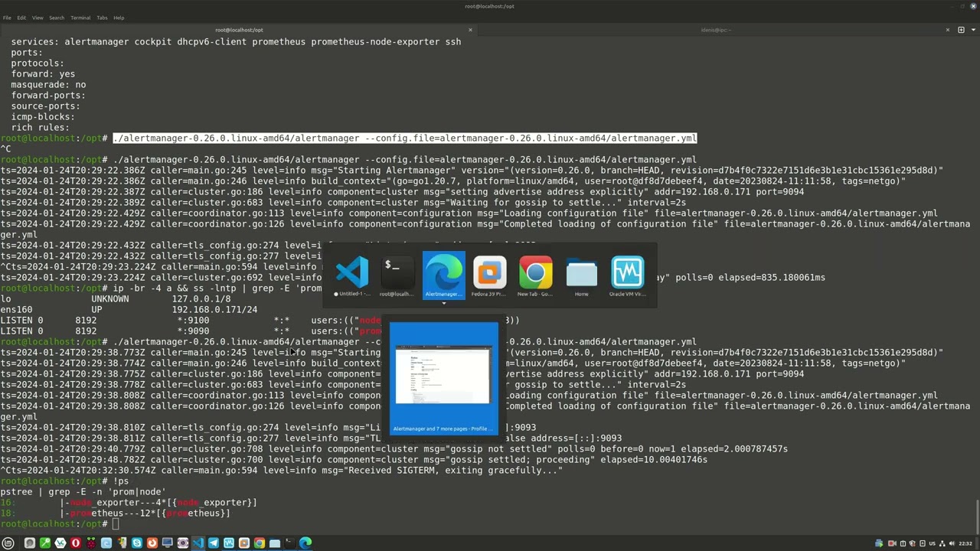Open VS Code from the panel
This screenshot has width=980, height=551.
(x=198, y=543)
